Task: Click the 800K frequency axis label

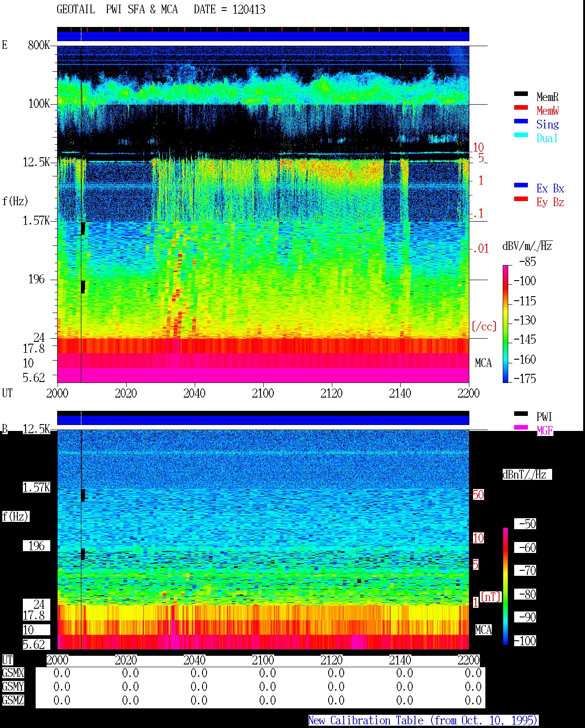Action: tap(39, 45)
